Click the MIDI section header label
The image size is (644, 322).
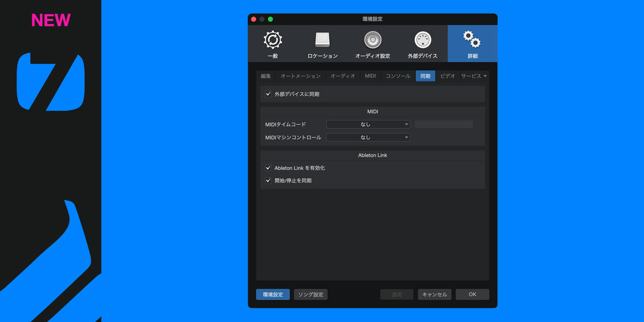[373, 112]
